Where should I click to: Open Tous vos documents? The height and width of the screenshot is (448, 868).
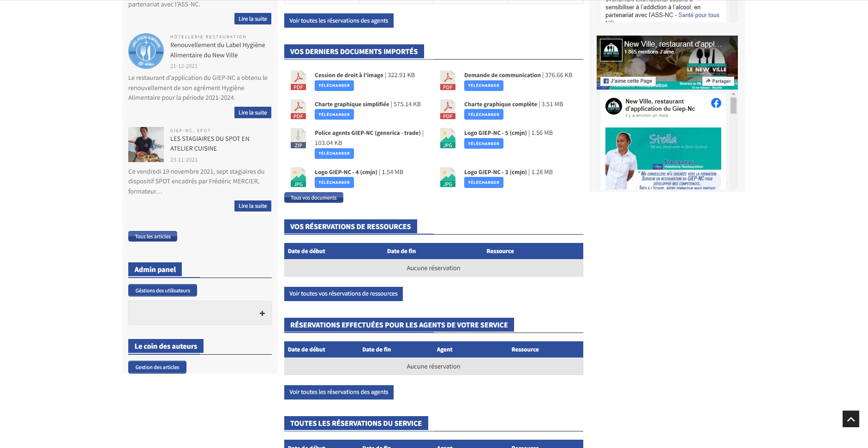point(314,198)
